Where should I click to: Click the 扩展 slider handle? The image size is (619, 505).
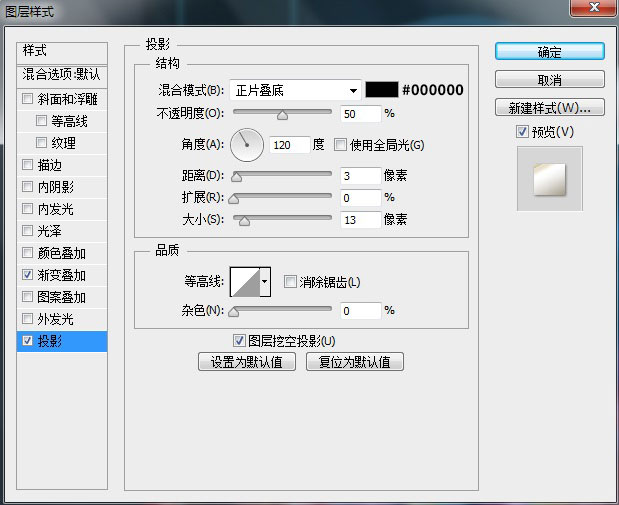click(x=234, y=199)
